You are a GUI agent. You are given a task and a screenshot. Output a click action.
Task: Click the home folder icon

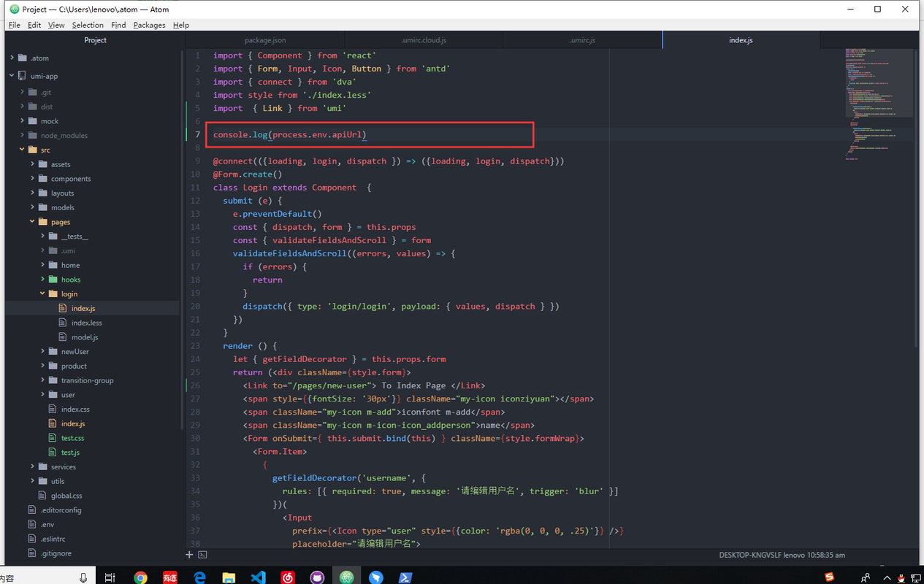click(53, 265)
